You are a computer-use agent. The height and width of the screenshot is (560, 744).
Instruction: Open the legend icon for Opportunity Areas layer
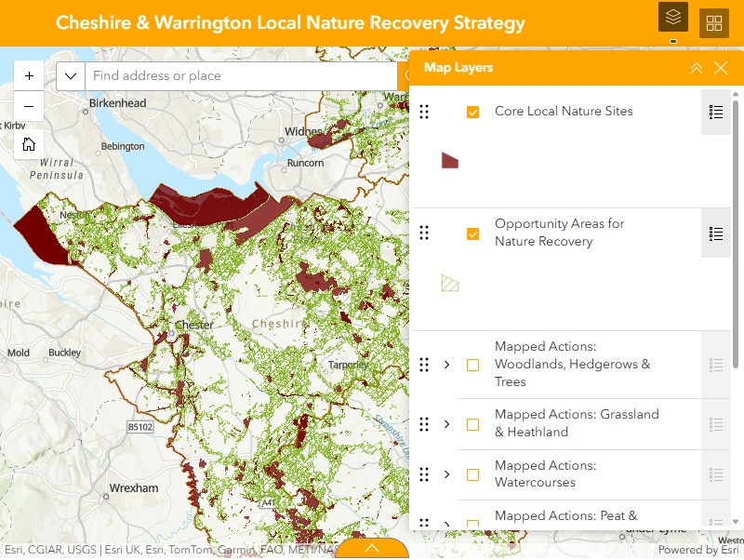[x=716, y=233]
